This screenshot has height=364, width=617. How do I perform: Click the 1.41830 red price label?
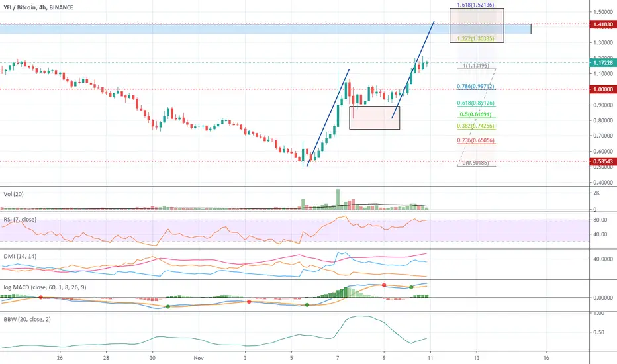tap(603, 24)
